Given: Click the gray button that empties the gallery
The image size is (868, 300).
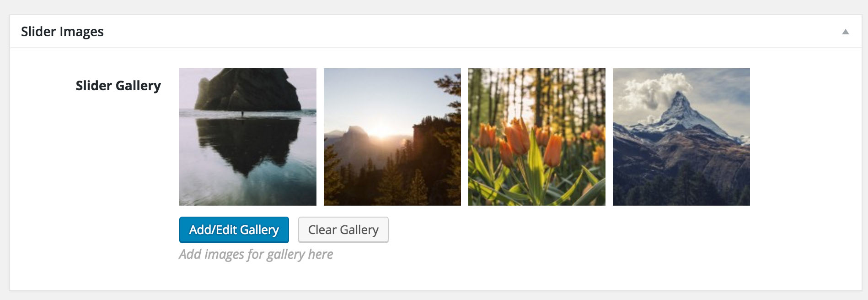Looking at the screenshot, I should coord(343,229).
